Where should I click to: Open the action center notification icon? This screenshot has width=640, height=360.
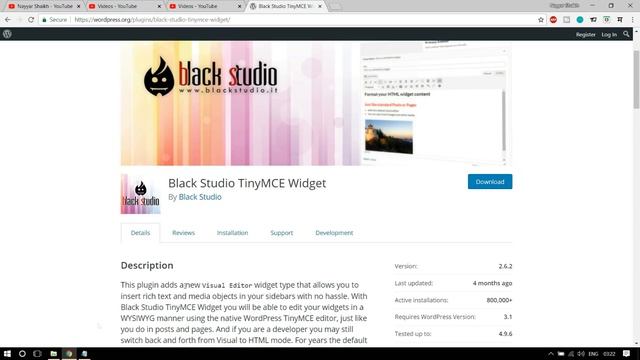pyautogui.click(x=626, y=353)
